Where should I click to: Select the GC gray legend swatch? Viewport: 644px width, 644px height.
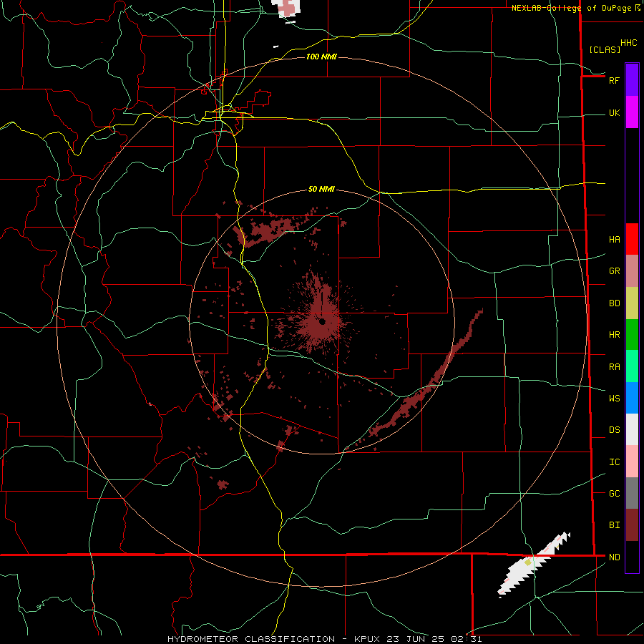point(632,493)
